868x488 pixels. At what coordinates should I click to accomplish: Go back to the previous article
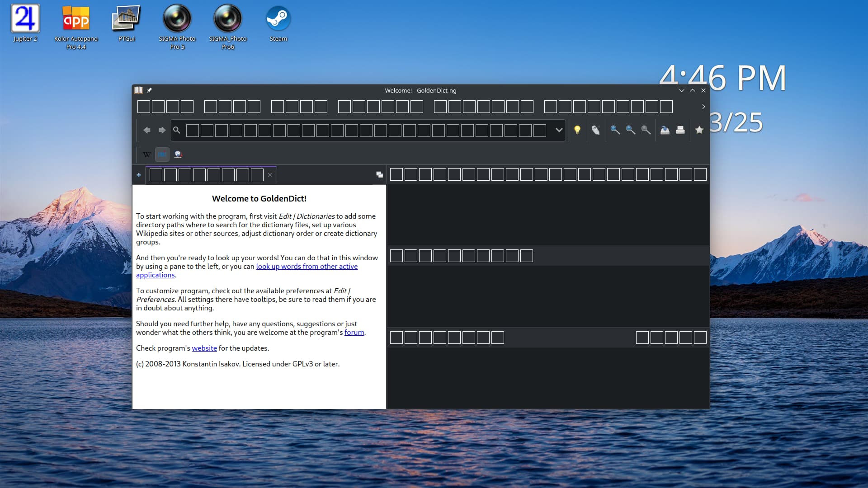pyautogui.click(x=147, y=130)
